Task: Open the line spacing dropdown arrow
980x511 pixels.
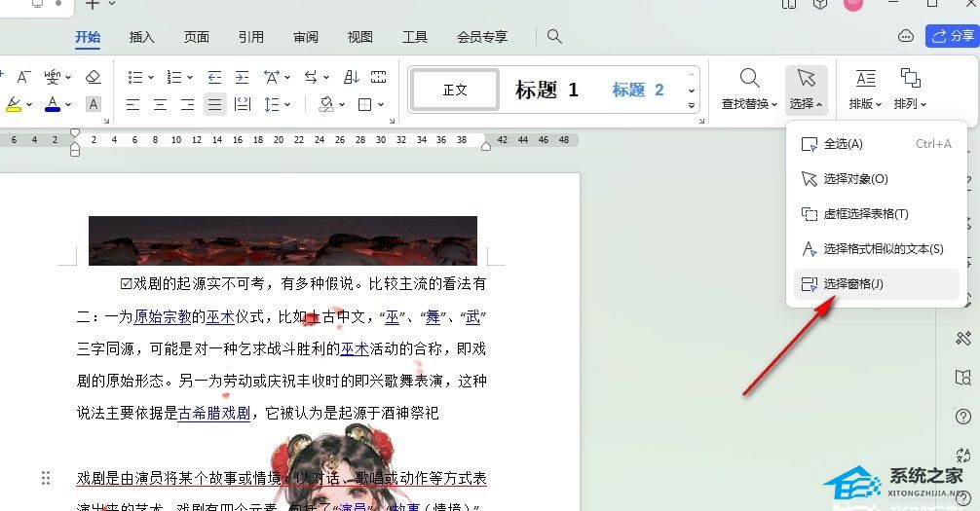Action: (287, 105)
